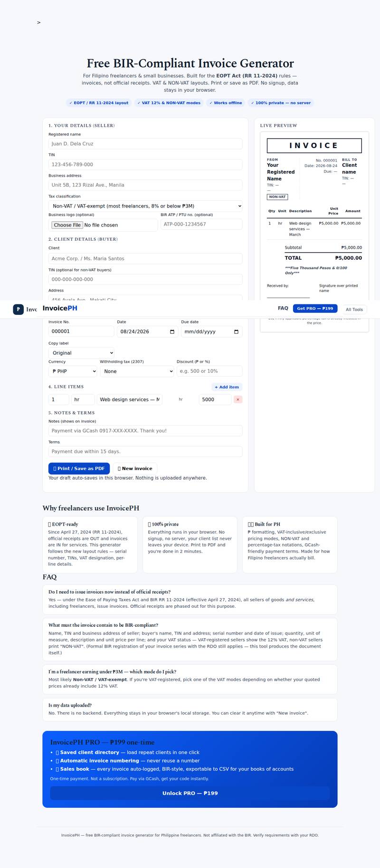Click the NON-VAT tag in the preview
Viewport: 380px width, 868px height.
[x=277, y=197]
